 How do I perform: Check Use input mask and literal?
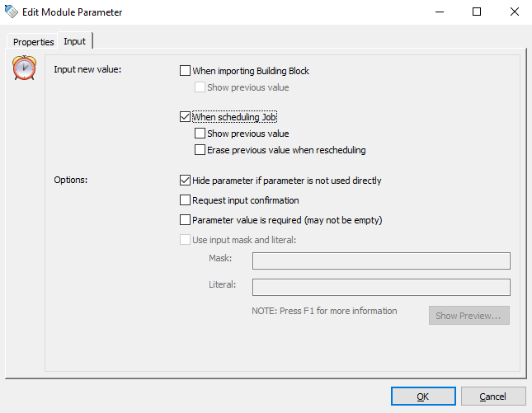[185, 240]
